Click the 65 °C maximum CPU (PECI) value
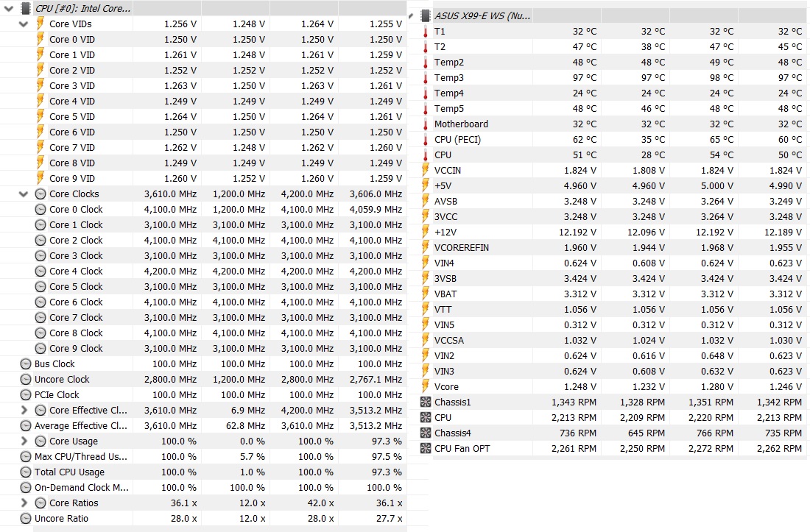810x532 pixels. coord(721,140)
